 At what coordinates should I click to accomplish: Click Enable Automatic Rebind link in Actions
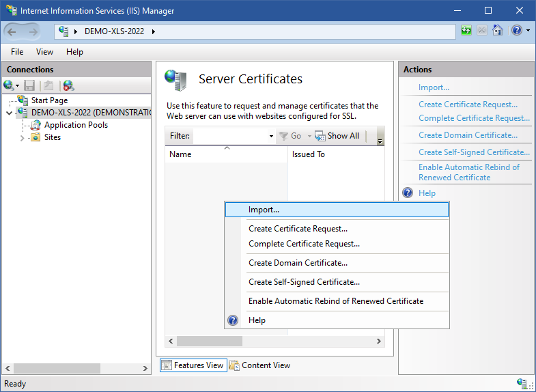pos(469,172)
